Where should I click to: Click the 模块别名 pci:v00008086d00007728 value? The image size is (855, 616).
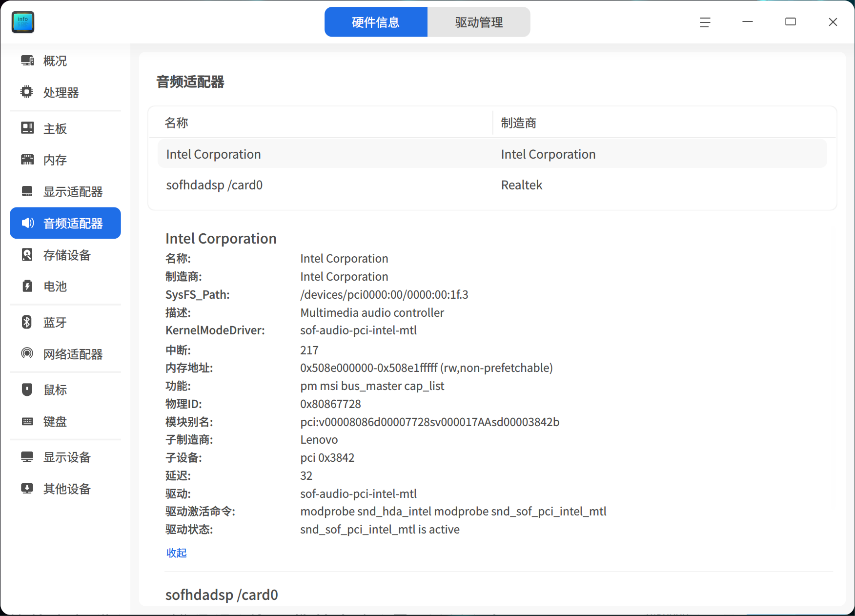point(429,422)
